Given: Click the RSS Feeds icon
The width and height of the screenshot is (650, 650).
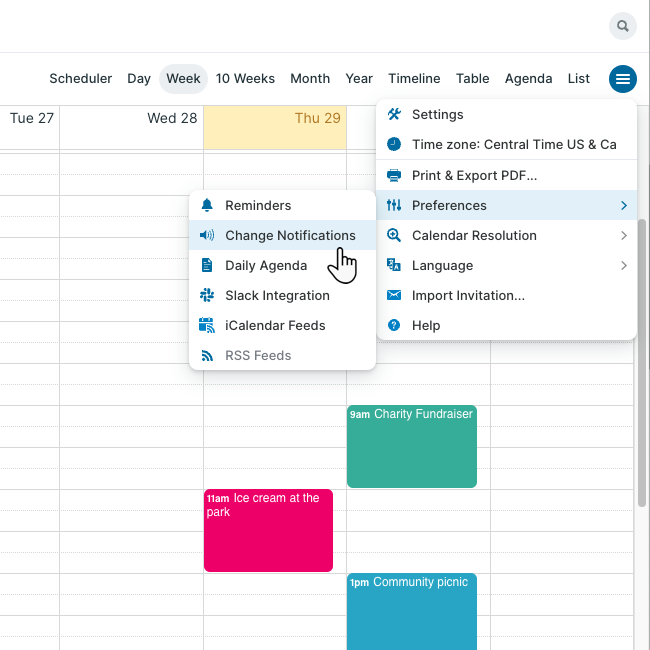Looking at the screenshot, I should click(207, 356).
